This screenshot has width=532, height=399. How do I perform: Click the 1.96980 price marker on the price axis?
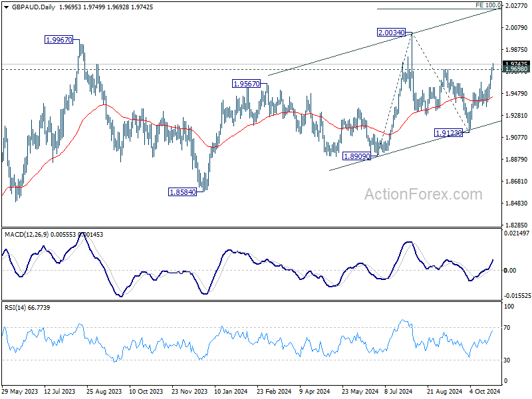[x=516, y=69]
